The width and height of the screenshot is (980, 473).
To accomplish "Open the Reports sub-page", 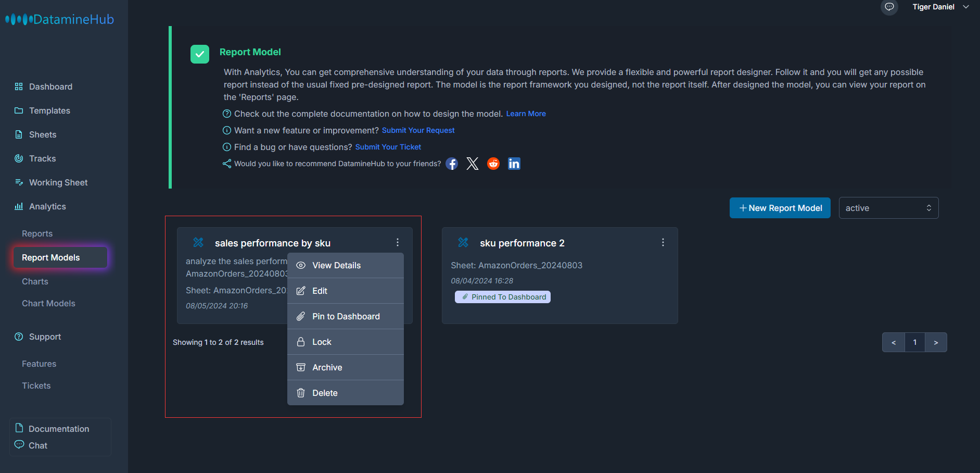I will pos(37,233).
